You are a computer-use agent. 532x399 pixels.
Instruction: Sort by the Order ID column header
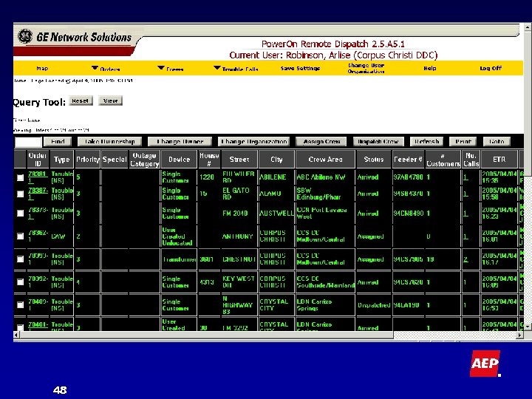pos(38,159)
